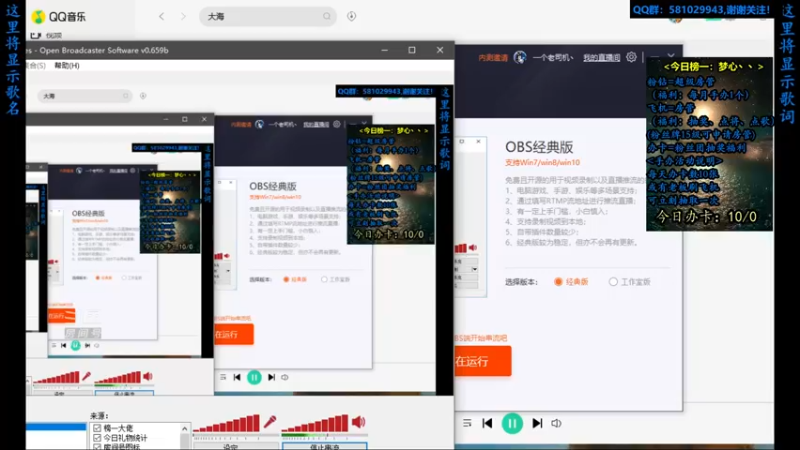This screenshot has width=800, height=450.
Task: Go forward with the QQ音乐 header right arrow
Action: click(183, 16)
